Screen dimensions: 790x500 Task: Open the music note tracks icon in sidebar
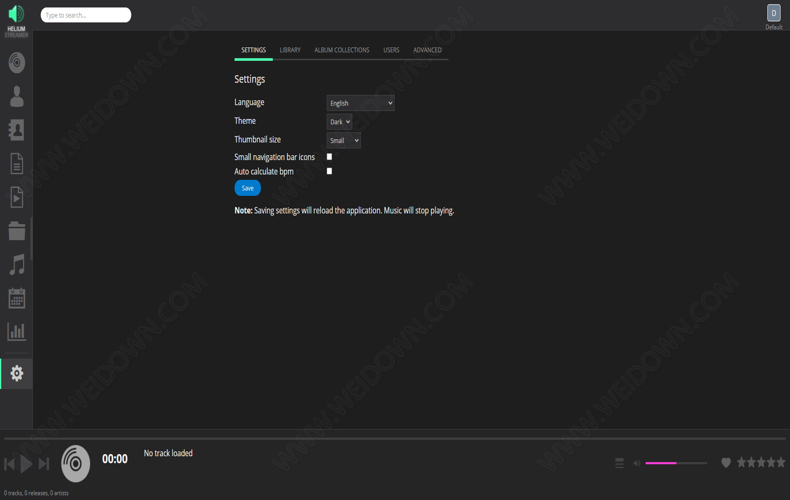[17, 265]
